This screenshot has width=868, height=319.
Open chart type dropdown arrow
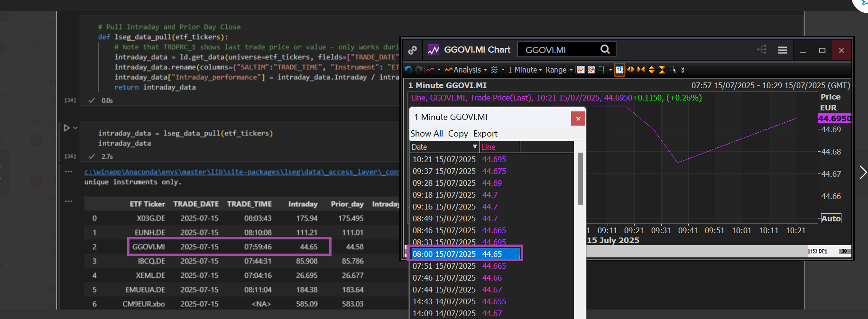(439, 70)
